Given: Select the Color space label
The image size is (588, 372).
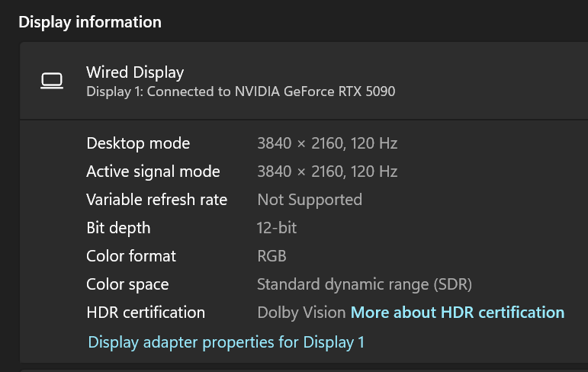Looking at the screenshot, I should click(x=127, y=284).
